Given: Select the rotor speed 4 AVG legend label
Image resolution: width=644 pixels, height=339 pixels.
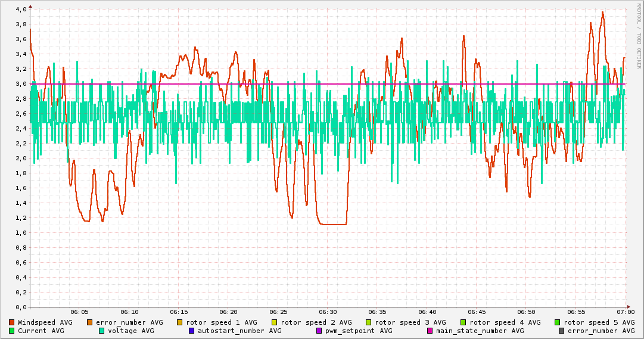Looking at the screenshot, I should pyautogui.click(x=505, y=322).
